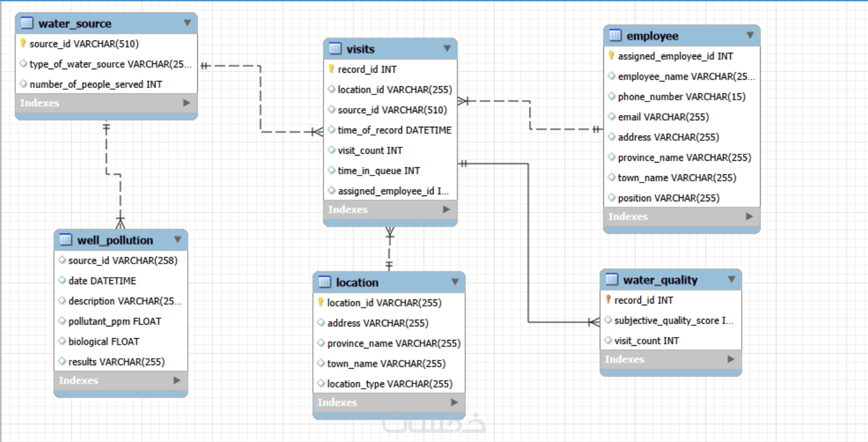Select the key icon next to employee assigned_employee_id
Image resolution: width=868 pixels, height=442 pixels.
[612, 56]
